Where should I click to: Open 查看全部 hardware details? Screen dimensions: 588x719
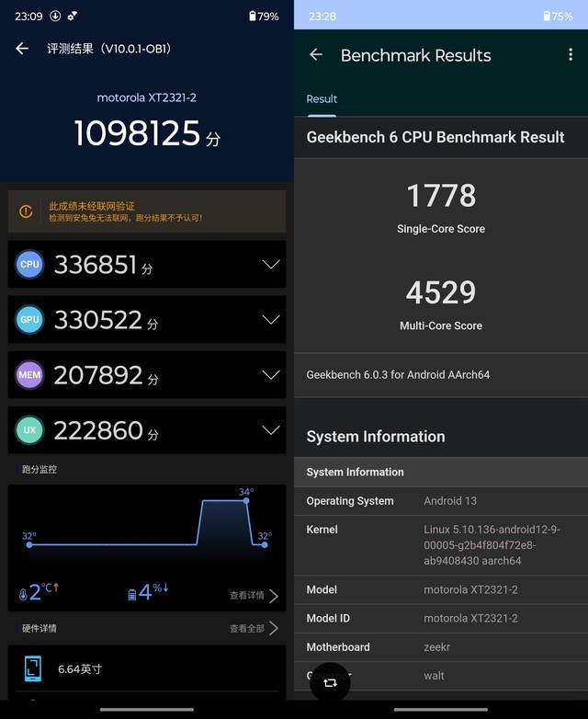coord(254,629)
